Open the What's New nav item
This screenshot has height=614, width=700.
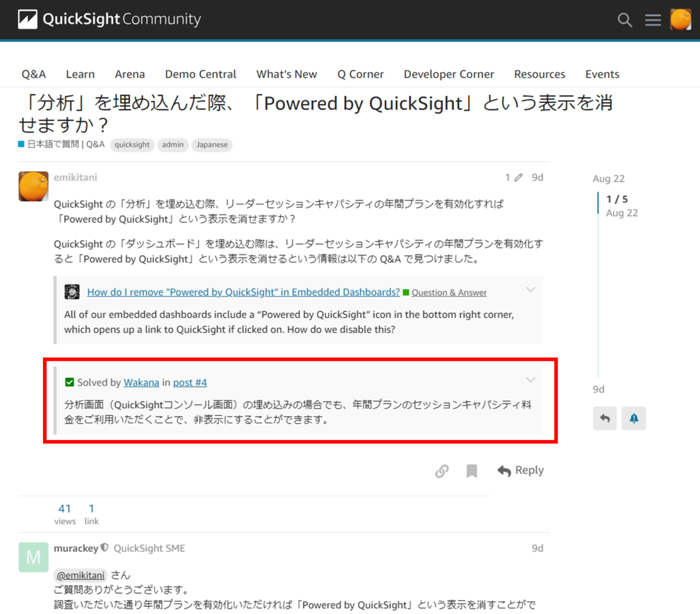pos(287,74)
